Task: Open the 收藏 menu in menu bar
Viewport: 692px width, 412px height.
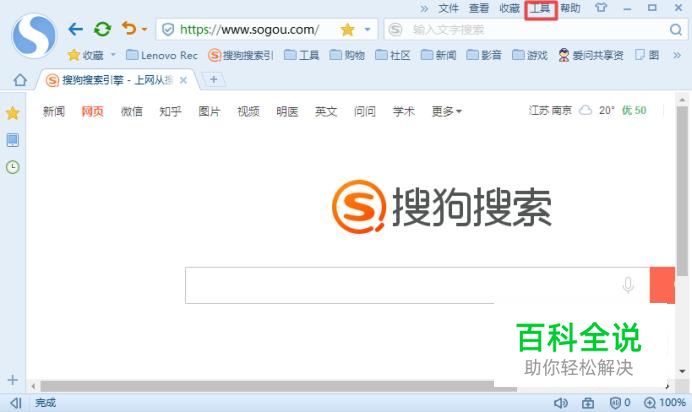Action: coord(510,8)
